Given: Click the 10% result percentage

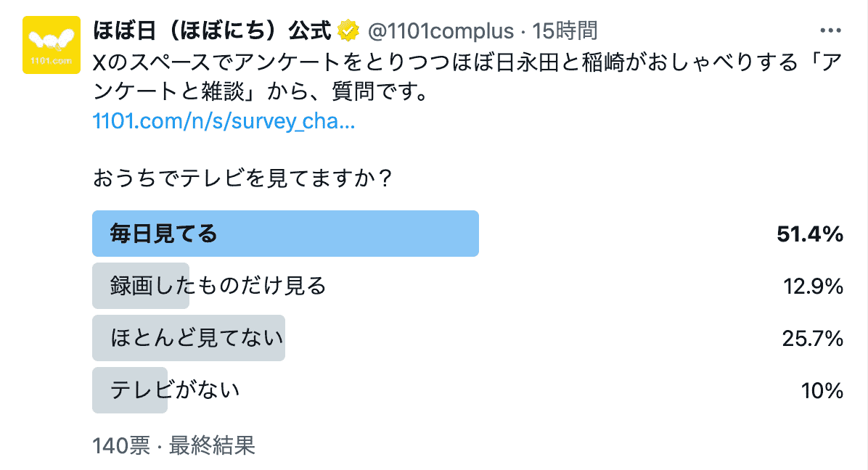Looking at the screenshot, I should [x=822, y=391].
